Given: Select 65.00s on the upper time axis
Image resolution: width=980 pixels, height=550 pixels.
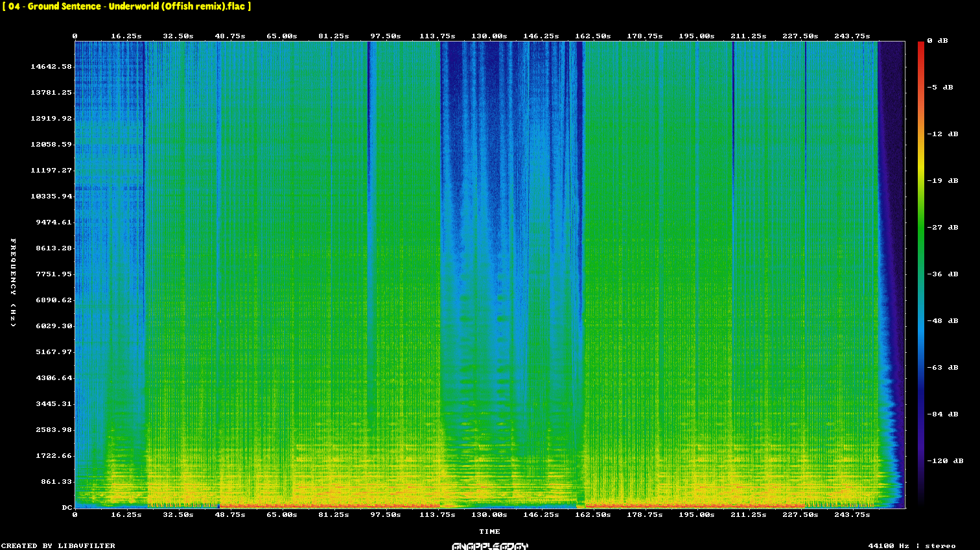Looking at the screenshot, I should tap(282, 36).
